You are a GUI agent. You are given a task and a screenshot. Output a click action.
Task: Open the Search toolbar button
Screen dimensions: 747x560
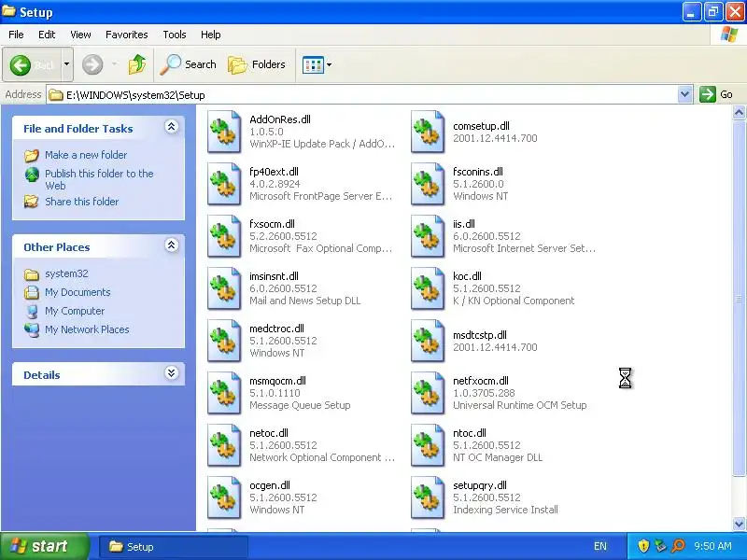point(189,64)
